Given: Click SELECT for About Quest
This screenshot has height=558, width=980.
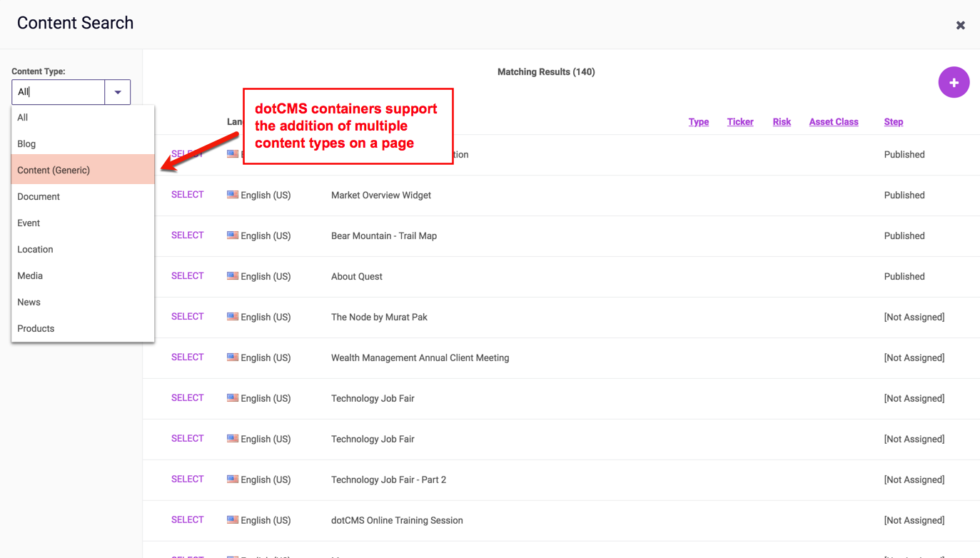Looking at the screenshot, I should 187,276.
